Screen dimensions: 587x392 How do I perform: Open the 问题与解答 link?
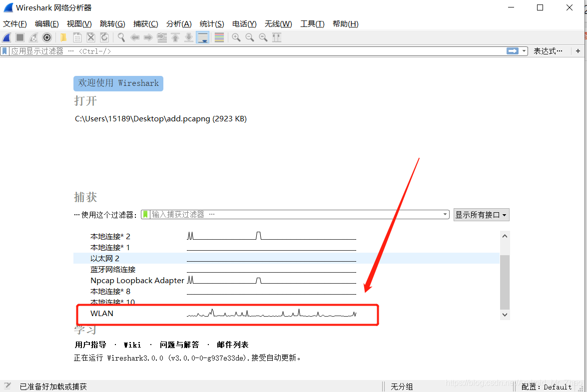[179, 345]
